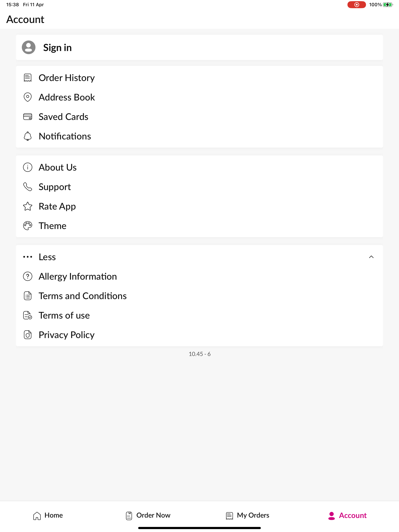399x532 pixels.
Task: Tap the Notifications bell icon
Action: click(x=28, y=136)
